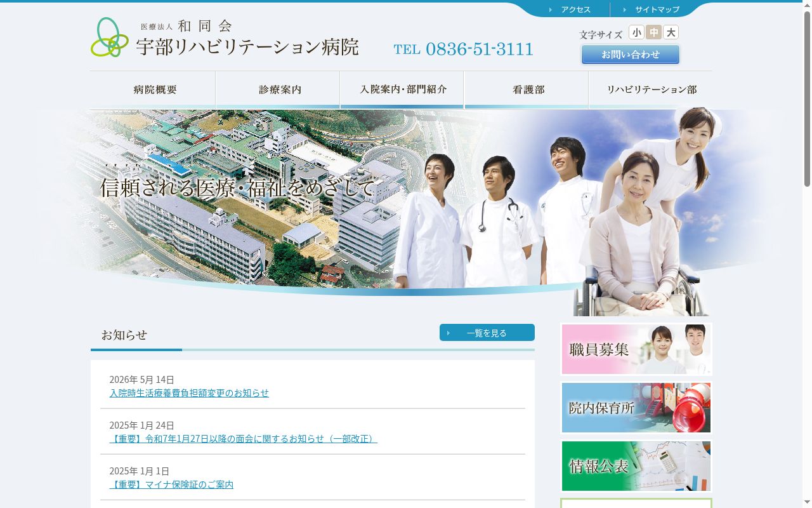
Task: Click the 職員募集 banner
Action: [636, 349]
